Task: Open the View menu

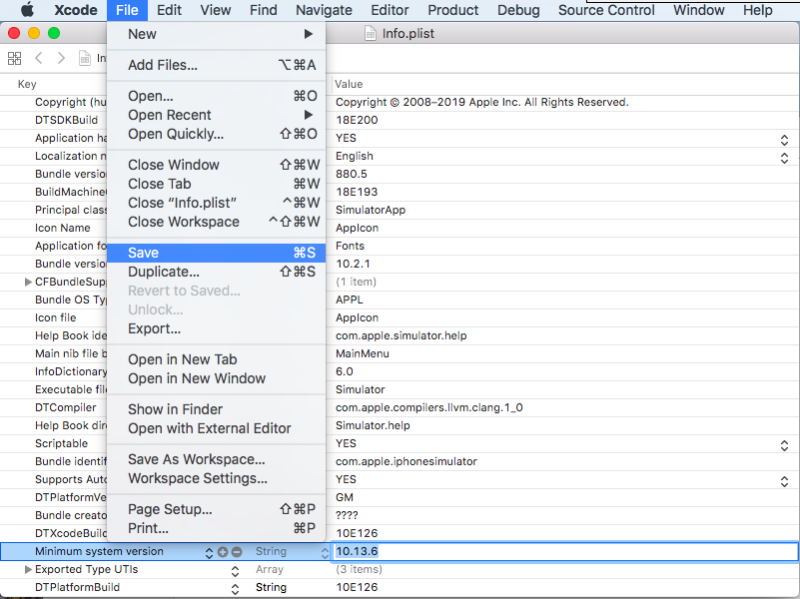Action: (x=215, y=10)
